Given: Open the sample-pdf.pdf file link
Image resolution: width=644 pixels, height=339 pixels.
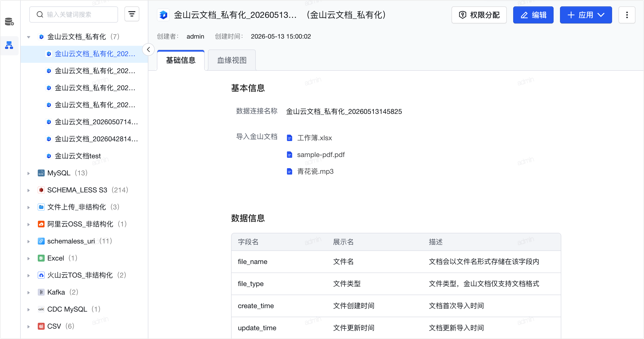Looking at the screenshot, I should click(321, 155).
